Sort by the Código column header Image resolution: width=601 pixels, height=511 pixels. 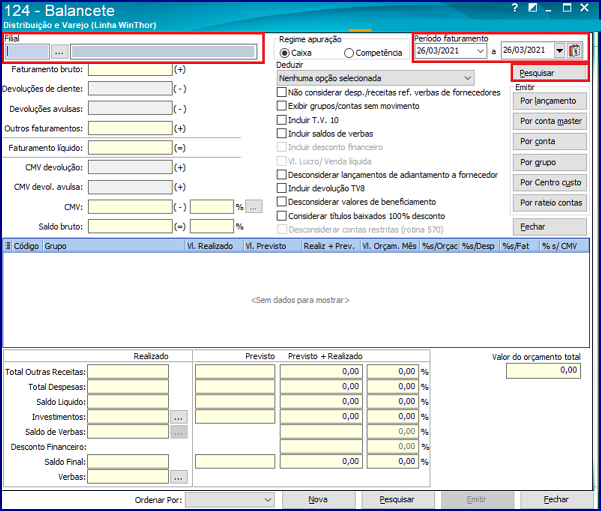(27, 246)
